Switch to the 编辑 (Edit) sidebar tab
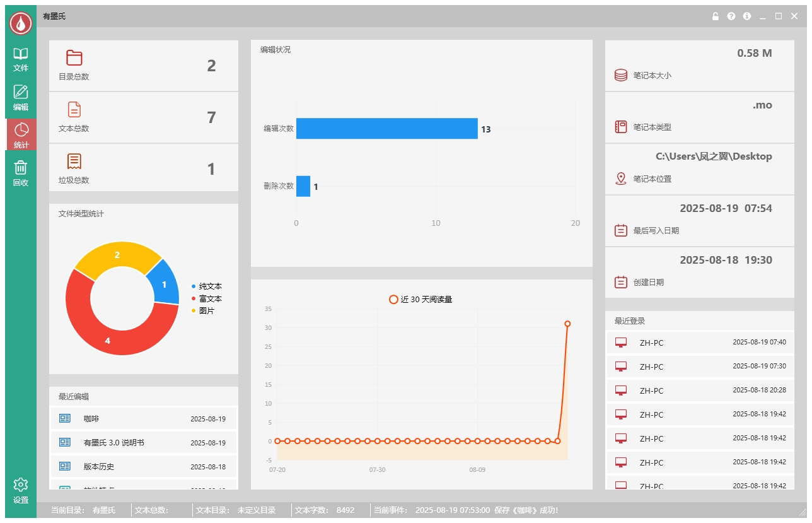 point(21,97)
